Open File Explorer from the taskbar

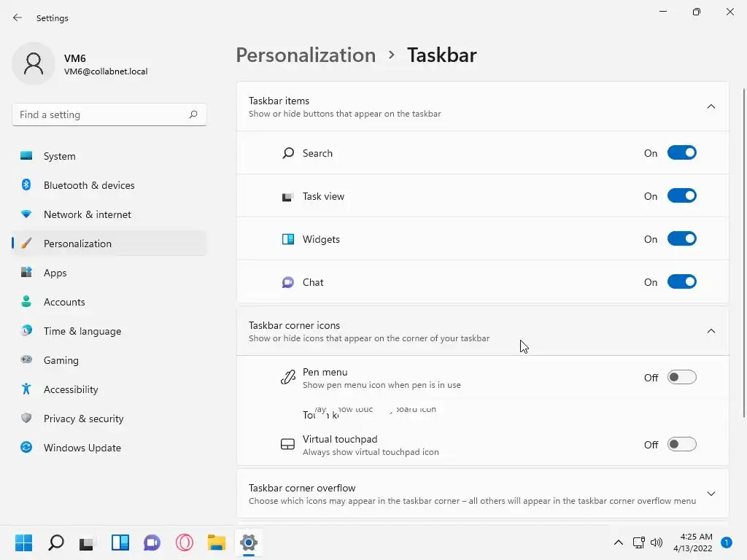pyautogui.click(x=216, y=542)
